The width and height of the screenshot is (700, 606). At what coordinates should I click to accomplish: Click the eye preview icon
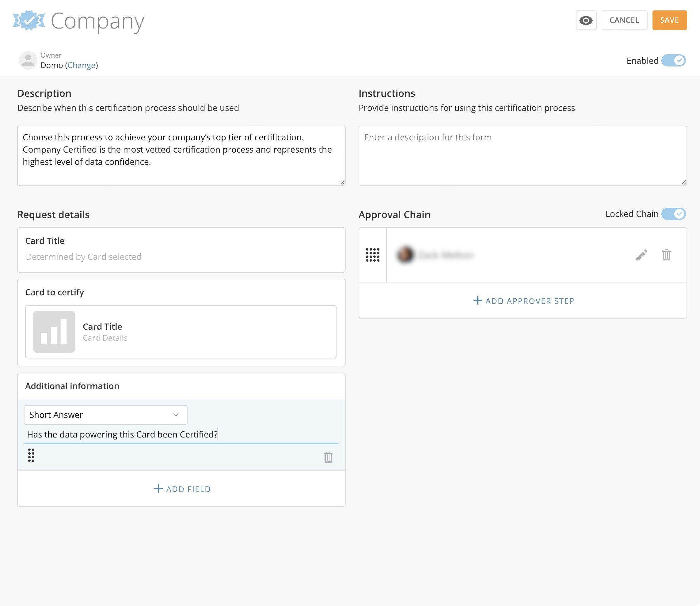coord(586,20)
